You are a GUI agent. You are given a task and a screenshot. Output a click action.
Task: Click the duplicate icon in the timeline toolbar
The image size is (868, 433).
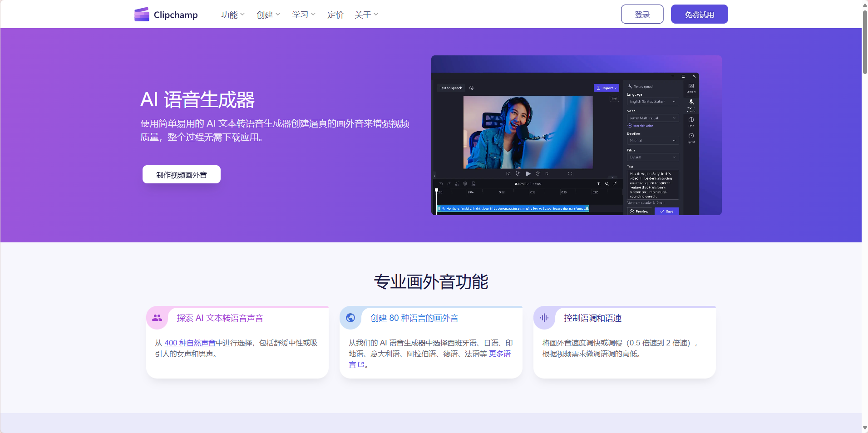click(x=473, y=184)
